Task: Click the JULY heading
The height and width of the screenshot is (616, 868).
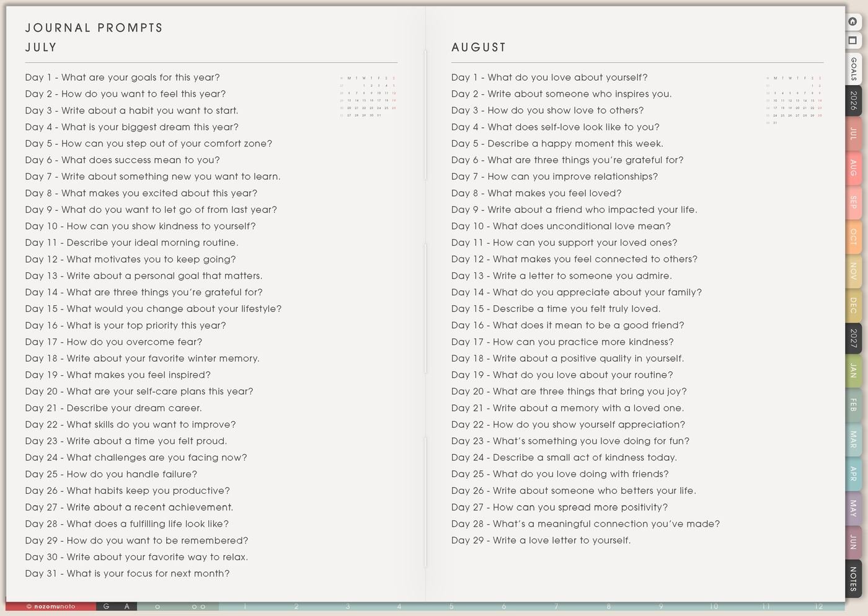Action: tap(41, 47)
